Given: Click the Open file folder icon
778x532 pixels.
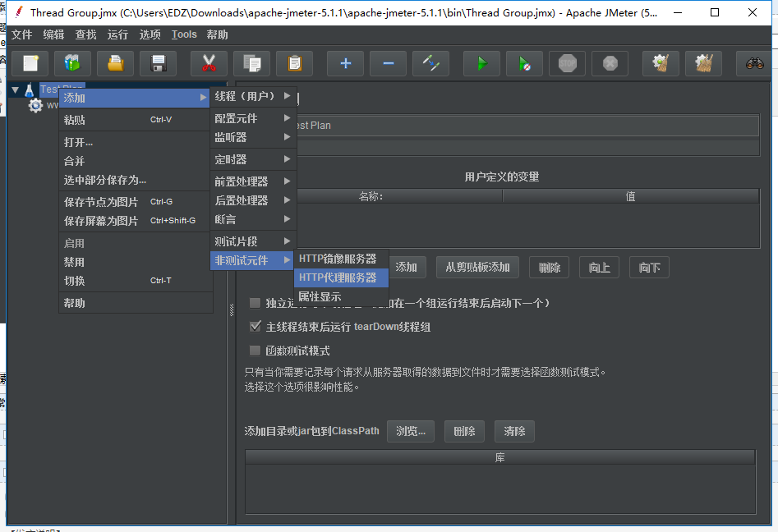Looking at the screenshot, I should coord(116,63).
